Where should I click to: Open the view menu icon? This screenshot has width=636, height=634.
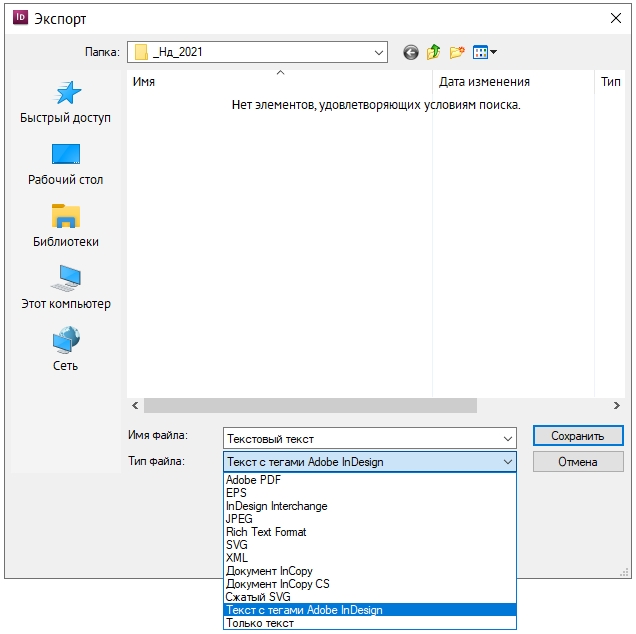pyautogui.click(x=484, y=52)
